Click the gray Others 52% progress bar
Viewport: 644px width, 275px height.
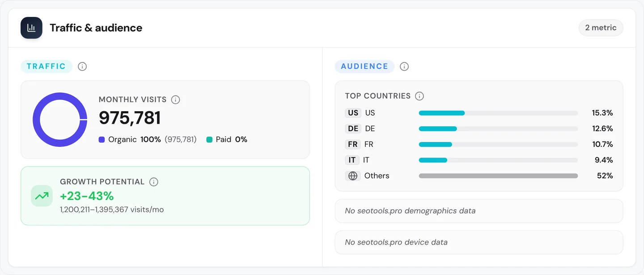(498, 176)
